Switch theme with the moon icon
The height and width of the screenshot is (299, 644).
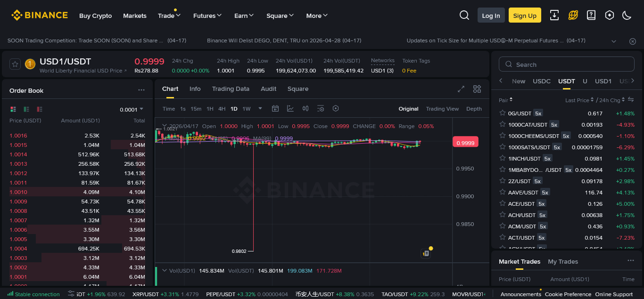[627, 16]
